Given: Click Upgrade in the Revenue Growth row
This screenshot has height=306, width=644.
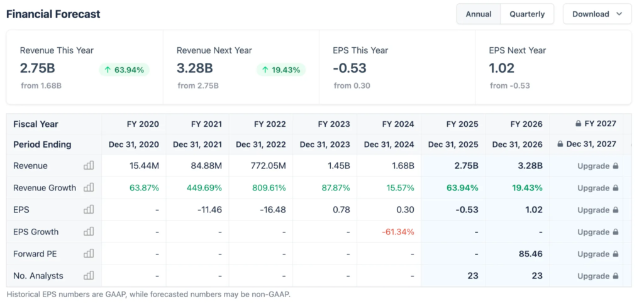Looking at the screenshot, I should [593, 188].
